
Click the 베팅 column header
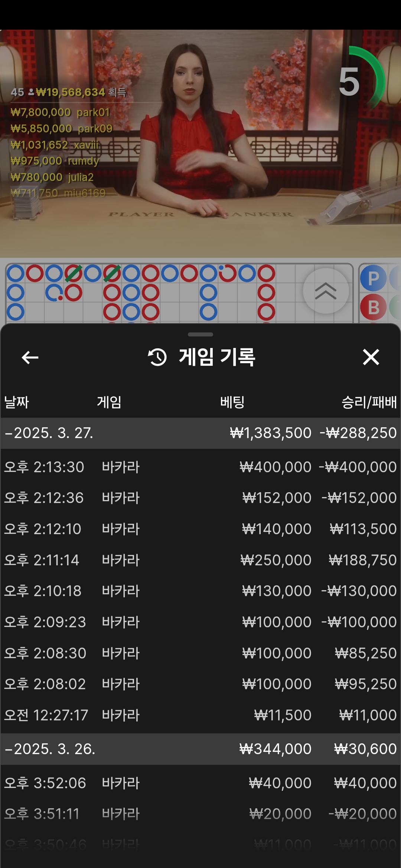tap(232, 402)
